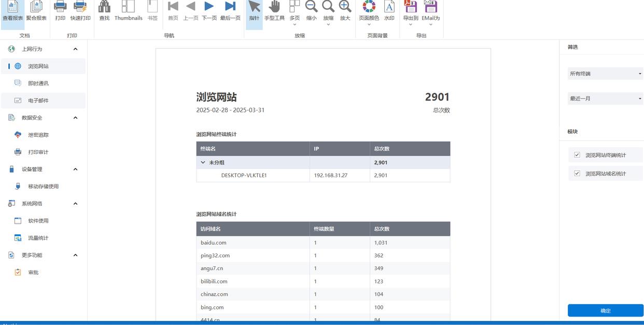The image size is (644, 325).
Task: Open 移动存储使用 in sidebar
Action: click(43, 187)
